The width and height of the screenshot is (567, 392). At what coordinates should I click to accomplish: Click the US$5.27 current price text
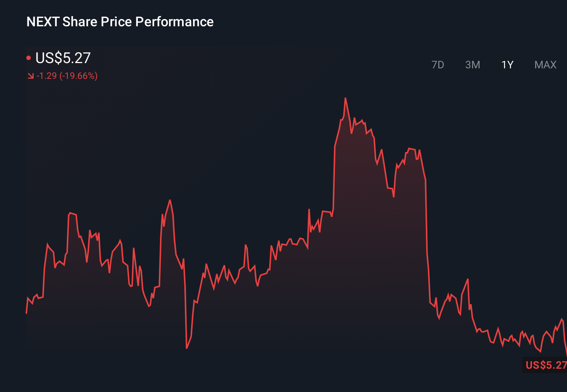(63, 58)
